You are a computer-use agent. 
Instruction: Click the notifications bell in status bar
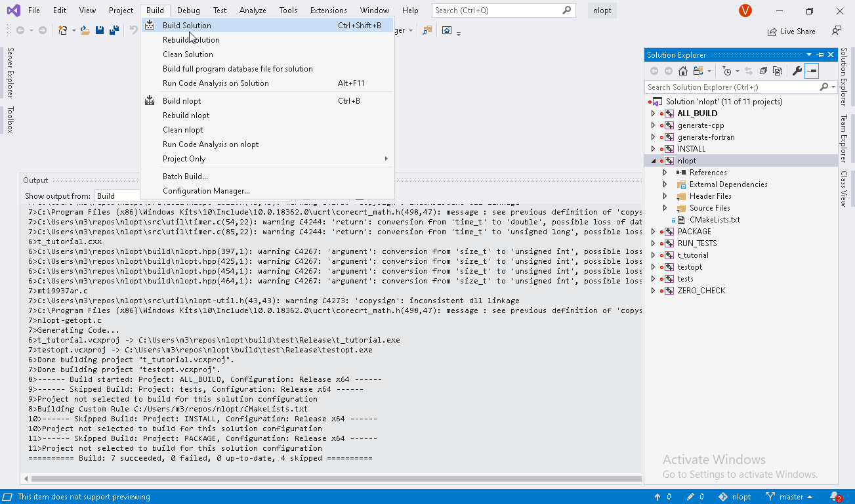click(x=835, y=497)
